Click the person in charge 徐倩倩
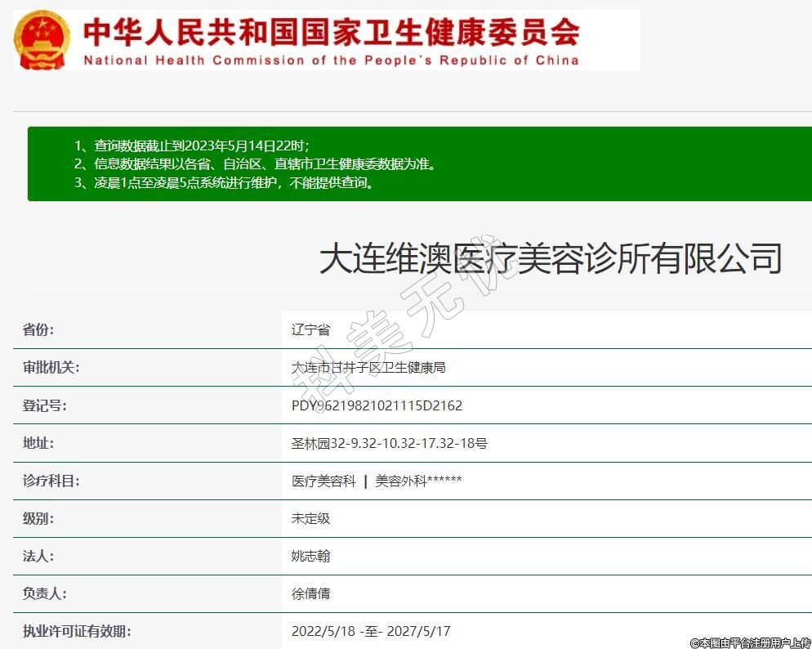Viewport: 812px width, 649px height. pyautogui.click(x=310, y=594)
